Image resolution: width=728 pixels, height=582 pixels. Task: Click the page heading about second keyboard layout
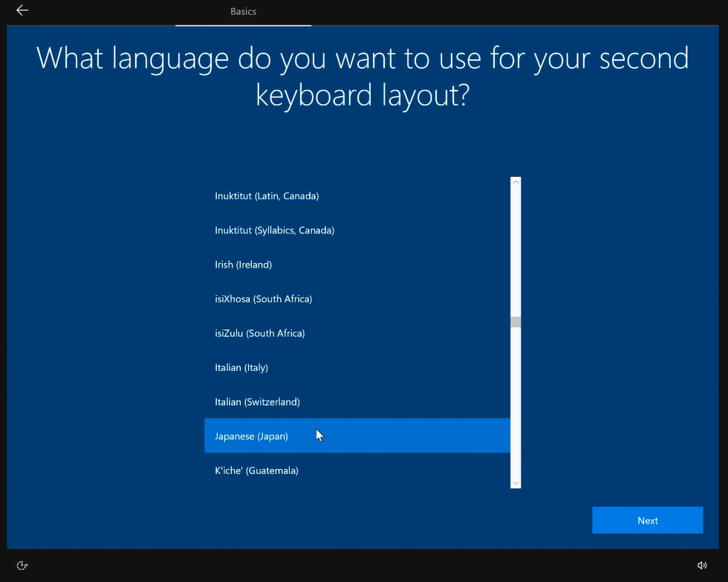363,77
